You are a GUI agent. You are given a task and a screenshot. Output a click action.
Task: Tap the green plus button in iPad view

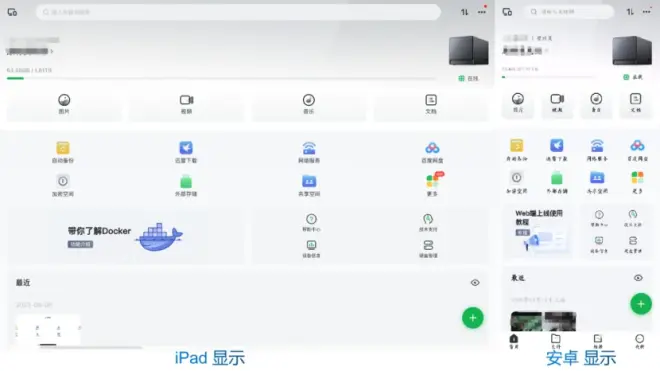point(473,318)
